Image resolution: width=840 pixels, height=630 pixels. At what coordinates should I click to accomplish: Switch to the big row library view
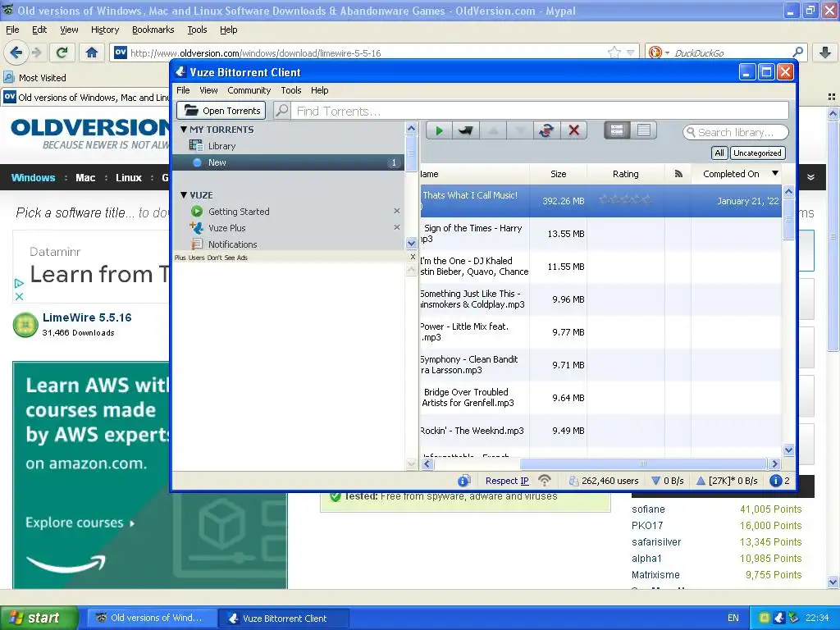pyautogui.click(x=617, y=130)
